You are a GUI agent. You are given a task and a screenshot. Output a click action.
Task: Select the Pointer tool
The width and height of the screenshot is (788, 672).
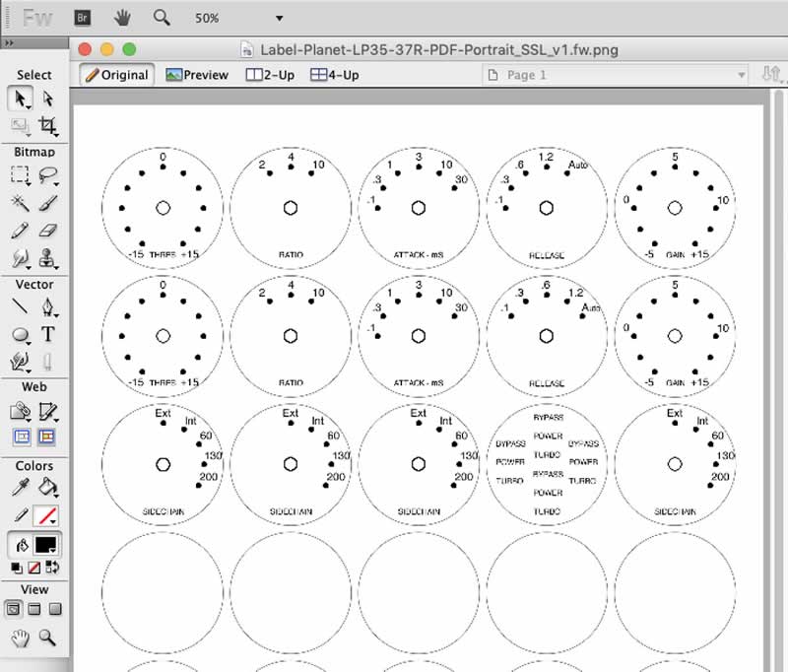tap(20, 99)
